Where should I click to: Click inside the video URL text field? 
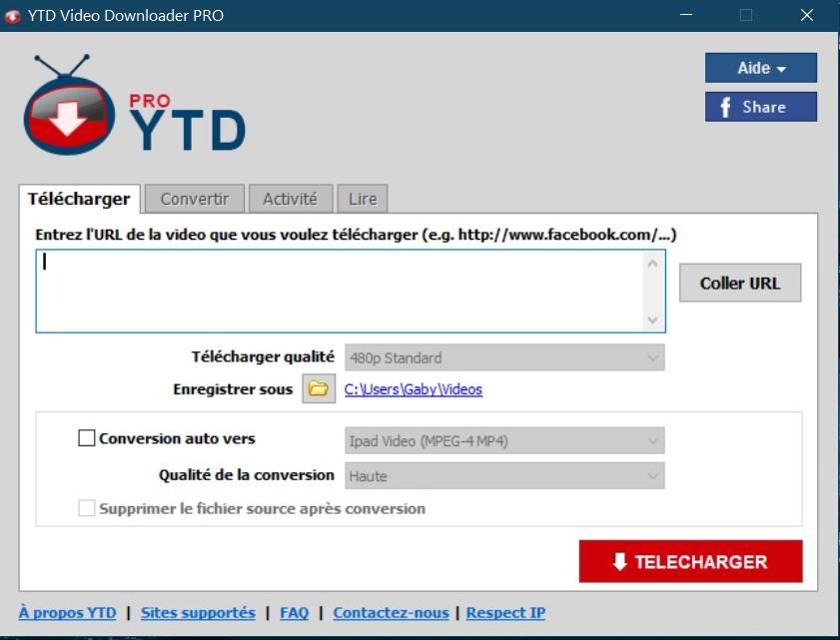(x=340, y=291)
